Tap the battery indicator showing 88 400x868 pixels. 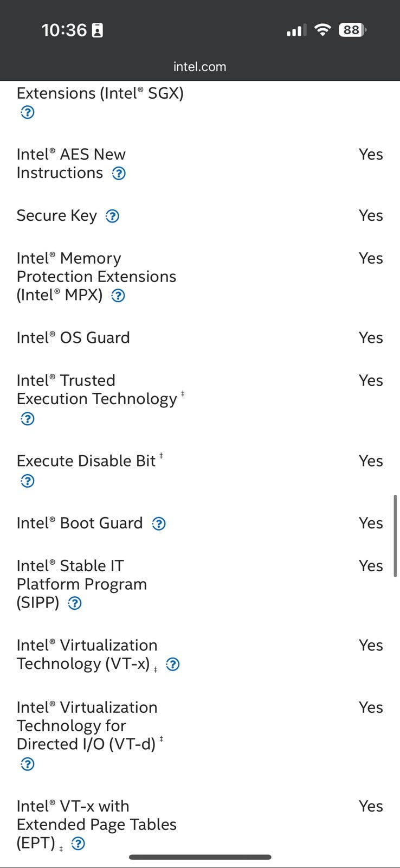pos(352,30)
